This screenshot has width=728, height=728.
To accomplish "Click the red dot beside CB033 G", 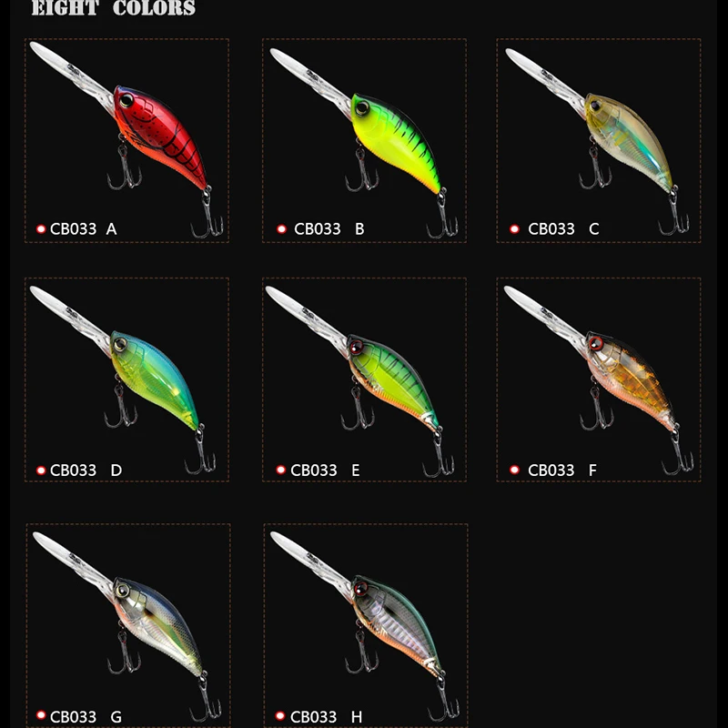I will [41, 715].
